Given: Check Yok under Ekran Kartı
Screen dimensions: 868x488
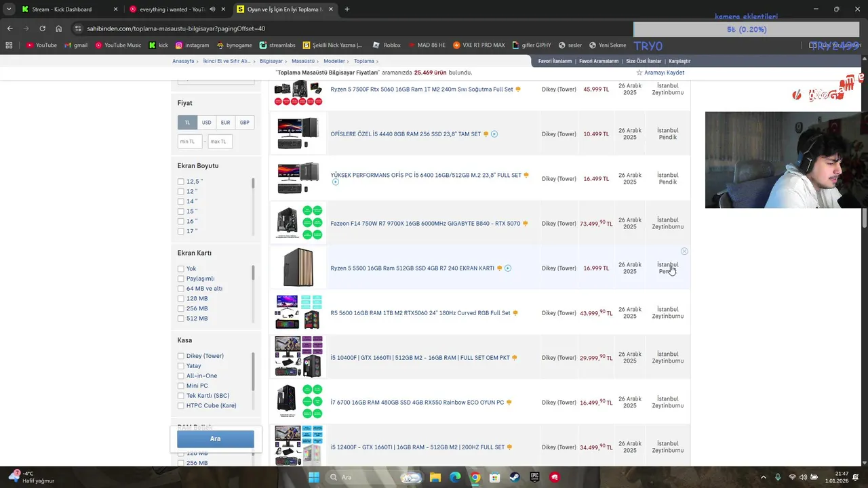Looking at the screenshot, I should (181, 269).
